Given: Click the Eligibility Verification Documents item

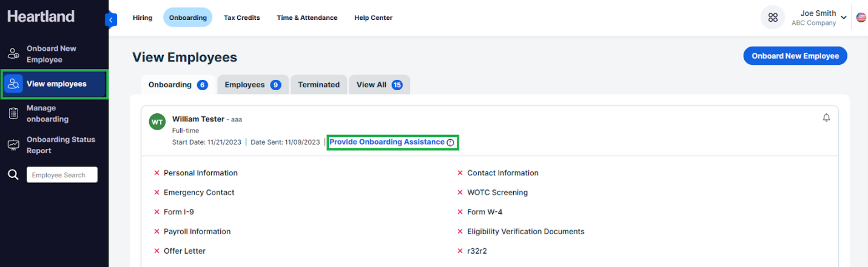Looking at the screenshot, I should point(526,231).
